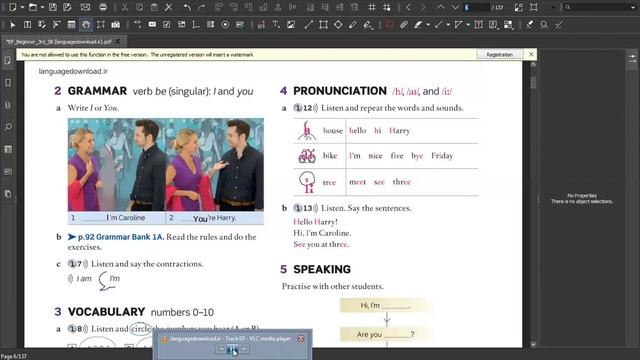This screenshot has width=640, height=360.
Task: Click the Open file folder icon
Action: pos(33,7)
